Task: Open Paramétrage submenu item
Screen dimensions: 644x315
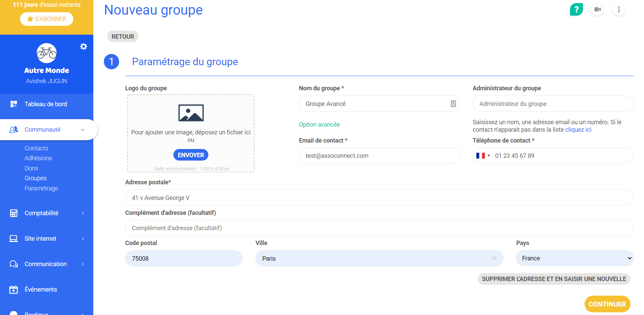Action: click(x=41, y=188)
